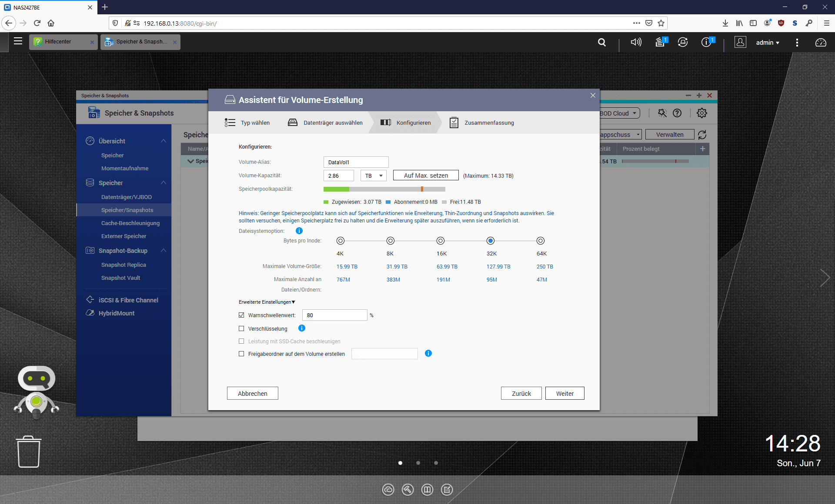
Task: Select 64K bytes per inode option
Action: [x=540, y=241]
